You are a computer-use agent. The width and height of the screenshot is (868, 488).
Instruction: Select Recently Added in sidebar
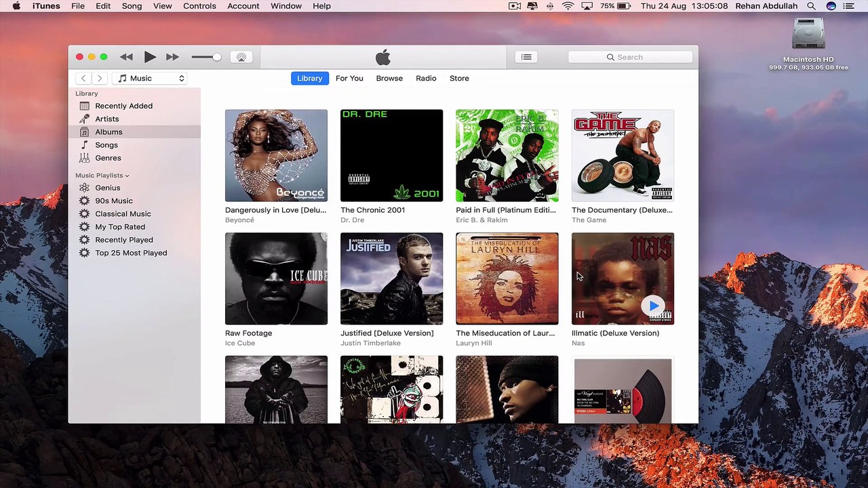134,106
